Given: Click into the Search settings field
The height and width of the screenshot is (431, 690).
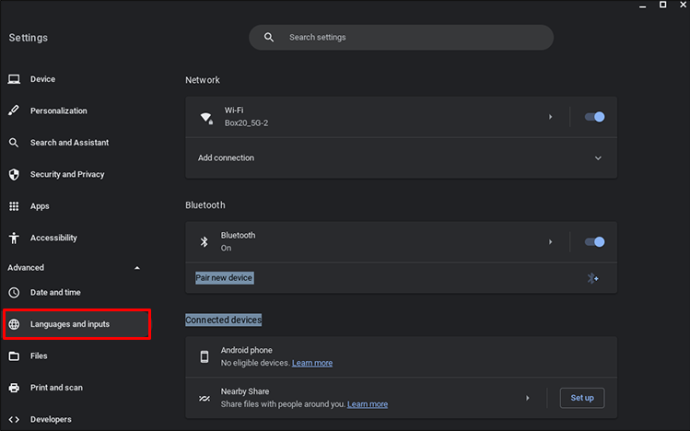Looking at the screenshot, I should (x=401, y=37).
